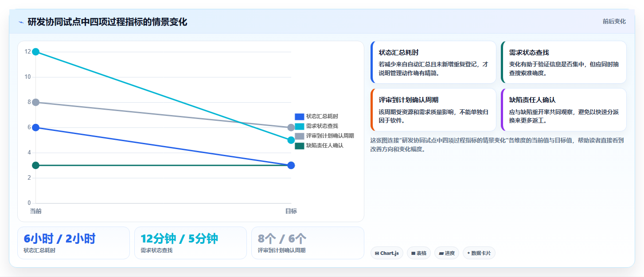The image size is (644, 277).
Task: Toggle 状态汇总耗时 legend blue swatch
Action: 299,116
